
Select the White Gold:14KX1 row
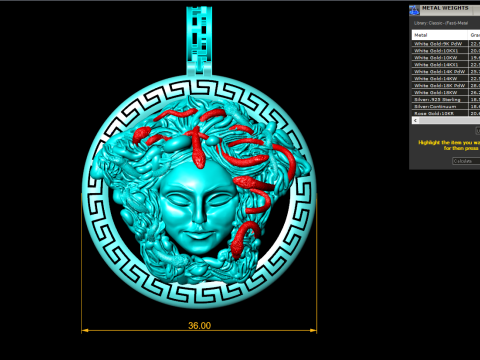coord(446,65)
